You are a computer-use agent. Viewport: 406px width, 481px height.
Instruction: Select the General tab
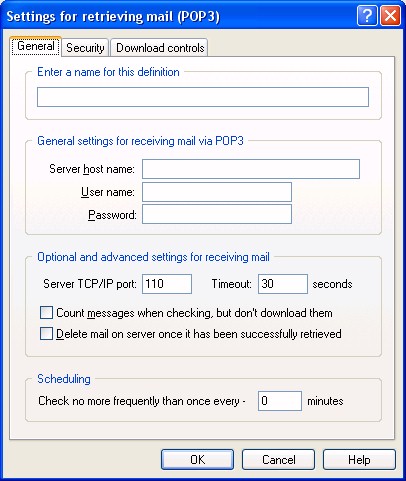[36, 46]
